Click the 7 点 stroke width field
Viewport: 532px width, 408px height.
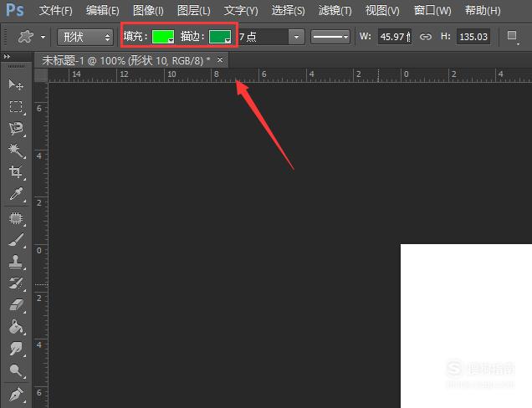(263, 37)
